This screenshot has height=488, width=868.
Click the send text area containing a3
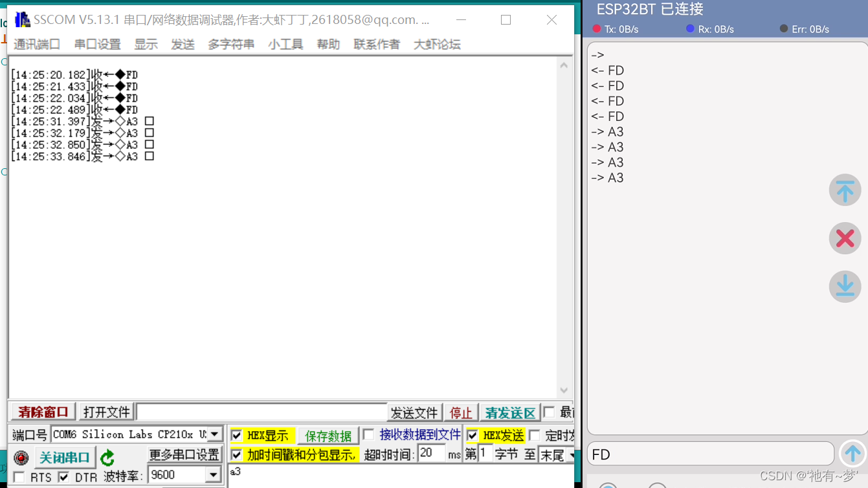pyautogui.click(x=400, y=476)
